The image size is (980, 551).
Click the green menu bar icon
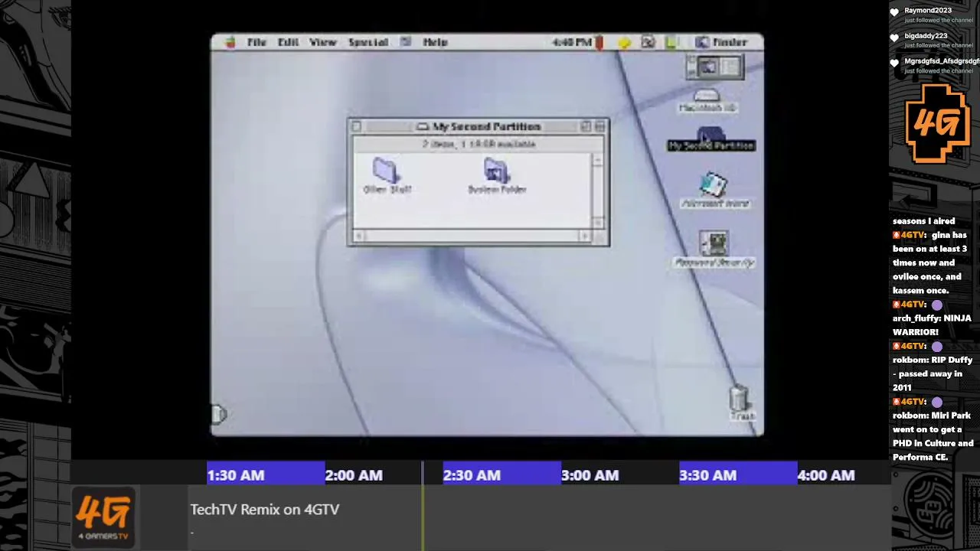671,43
